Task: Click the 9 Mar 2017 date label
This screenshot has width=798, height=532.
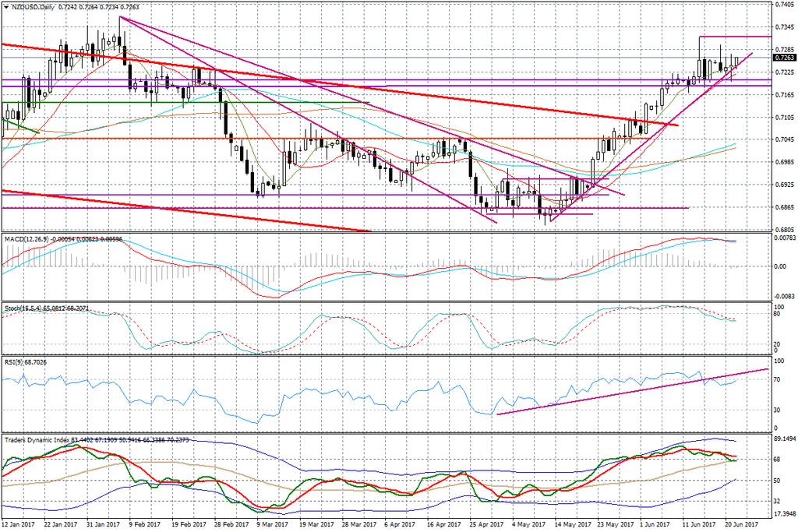Action: coord(272,524)
